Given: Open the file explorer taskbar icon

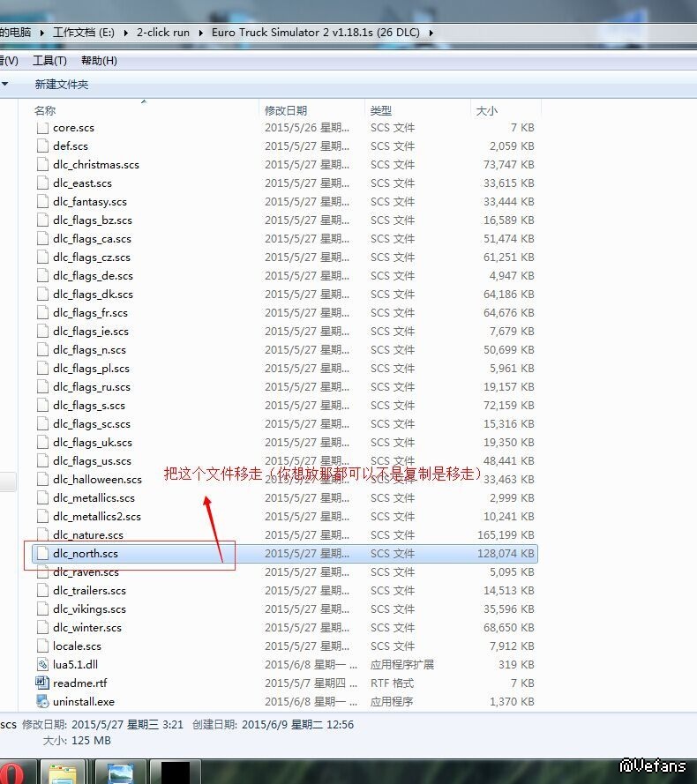Looking at the screenshot, I should (63, 773).
